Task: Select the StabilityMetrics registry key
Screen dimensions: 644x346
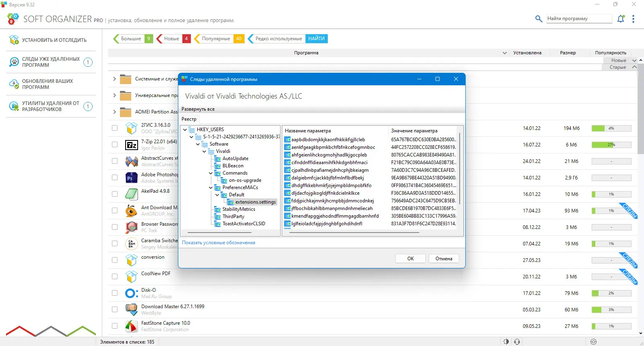Action: click(239, 209)
